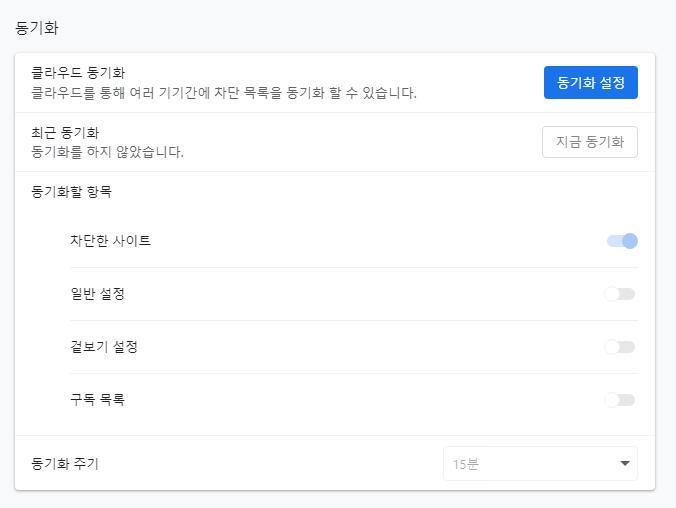Click the 일반 설정 label text
This screenshot has height=508, width=676.
97,294
